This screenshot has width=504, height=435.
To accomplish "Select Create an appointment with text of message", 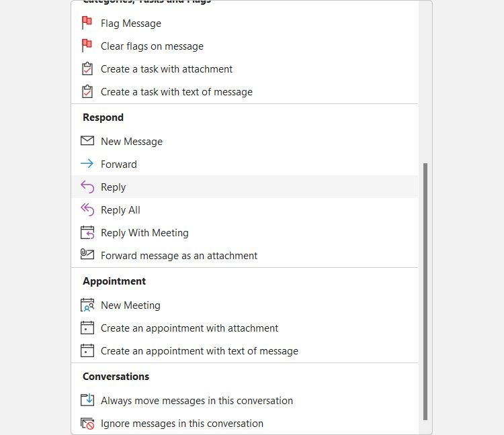I will click(x=199, y=351).
